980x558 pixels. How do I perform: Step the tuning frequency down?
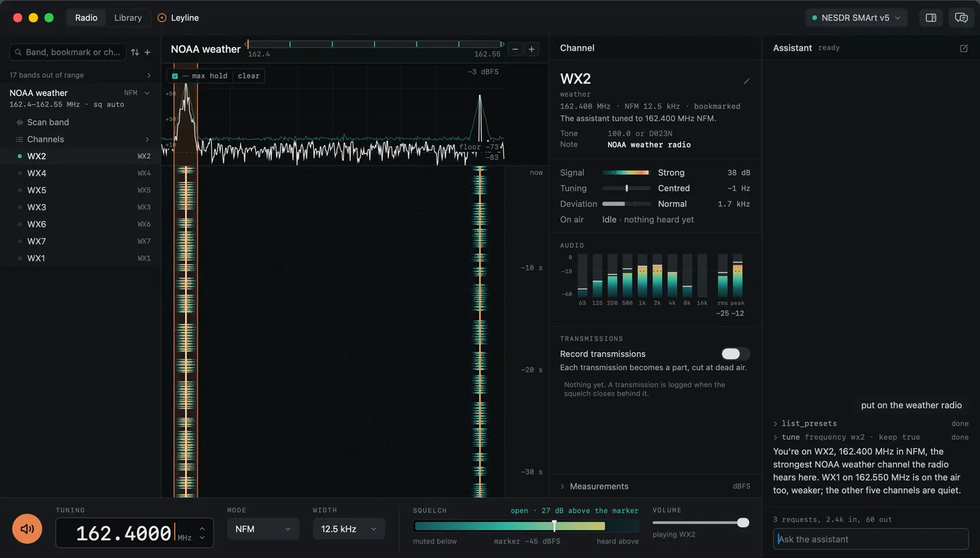(x=202, y=538)
